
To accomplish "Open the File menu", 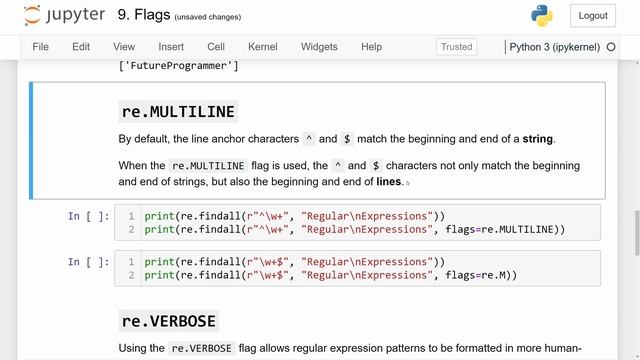I will [40, 47].
